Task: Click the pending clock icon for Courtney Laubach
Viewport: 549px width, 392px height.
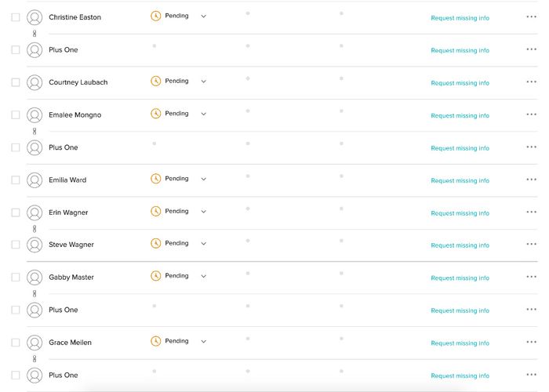Action: (x=155, y=82)
